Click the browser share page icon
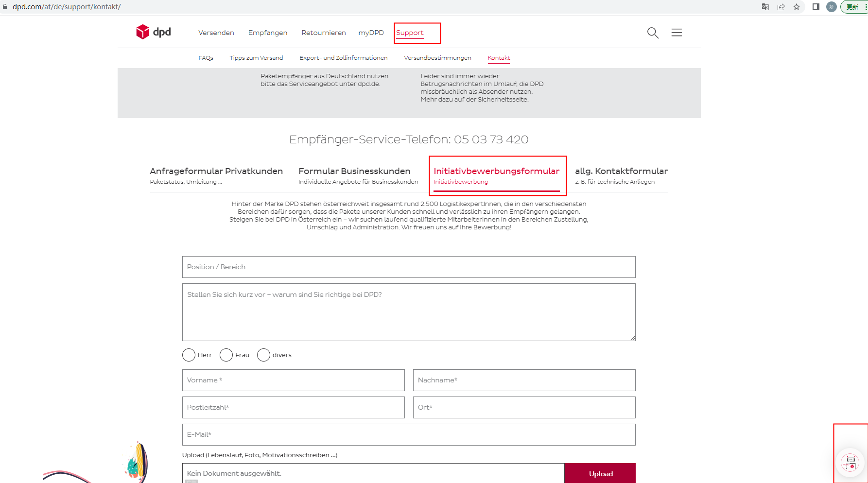Screen dimensions: 868x483 [x=781, y=7]
